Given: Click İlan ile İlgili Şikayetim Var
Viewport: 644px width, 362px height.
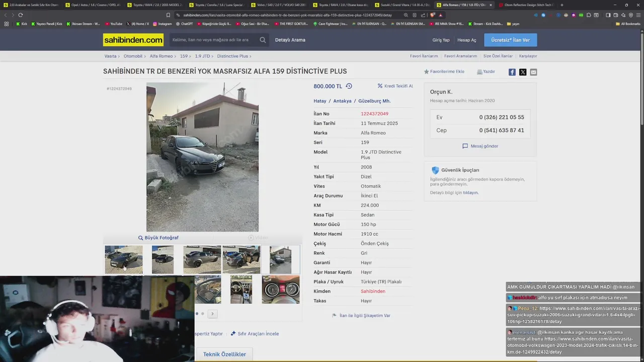Looking at the screenshot, I should click(x=361, y=315).
